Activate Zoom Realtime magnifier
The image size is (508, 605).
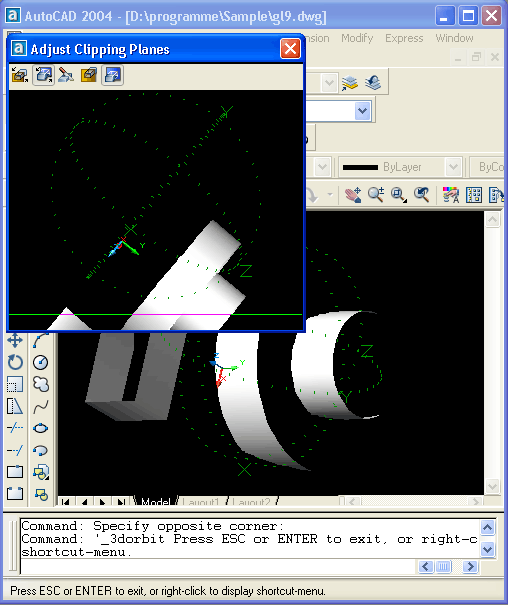point(376,194)
